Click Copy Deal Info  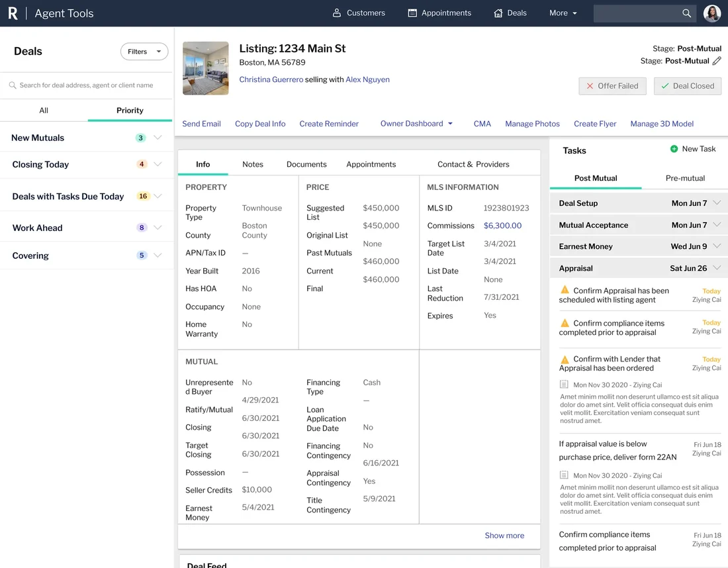(x=260, y=124)
